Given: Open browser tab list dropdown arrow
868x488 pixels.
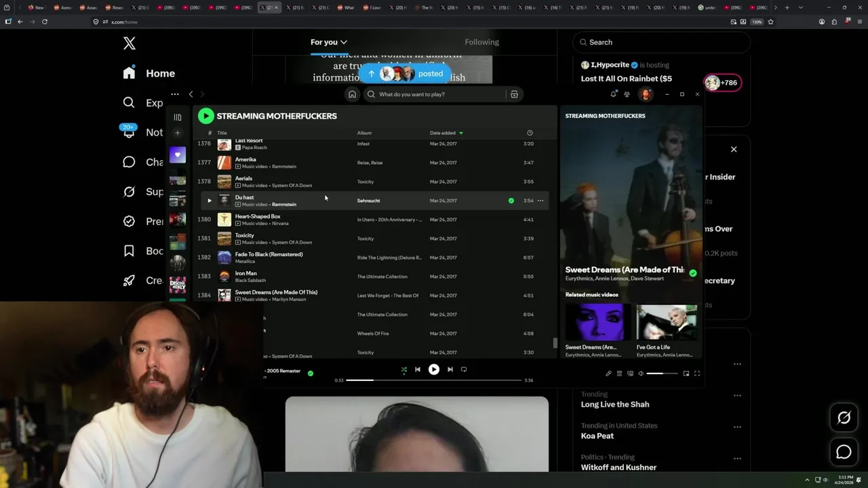Looking at the screenshot, I should (x=801, y=7).
